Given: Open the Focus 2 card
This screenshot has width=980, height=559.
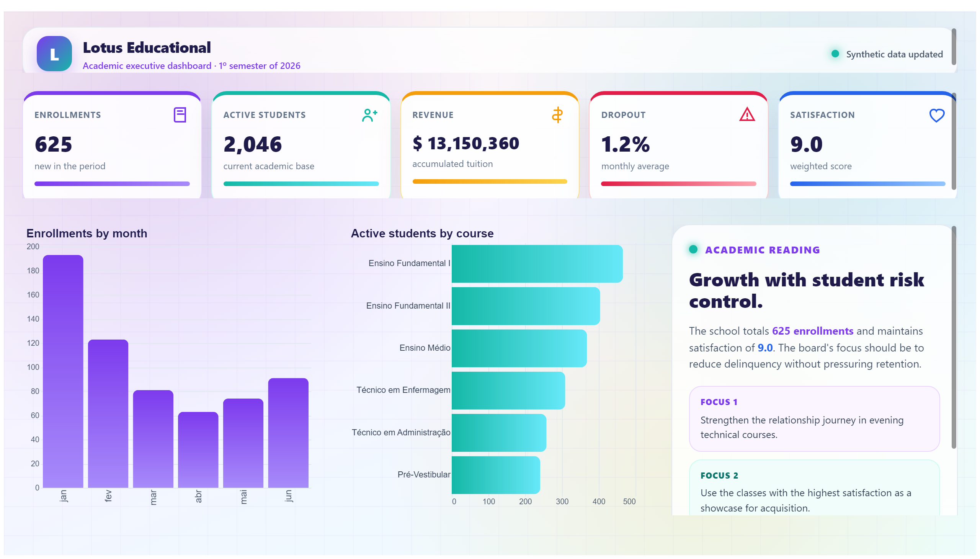Looking at the screenshot, I should pos(814,487).
